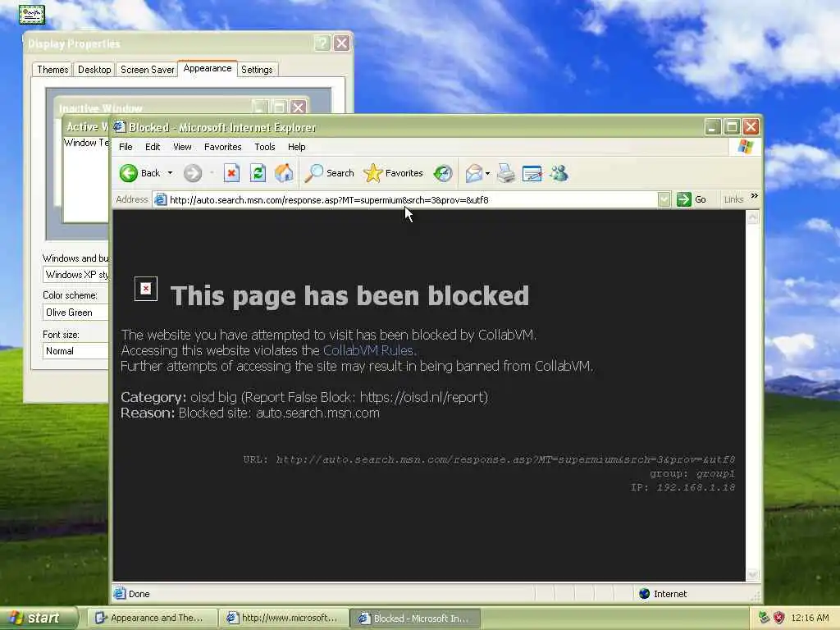Open the Olive Green color scheme combo box

[x=75, y=313]
